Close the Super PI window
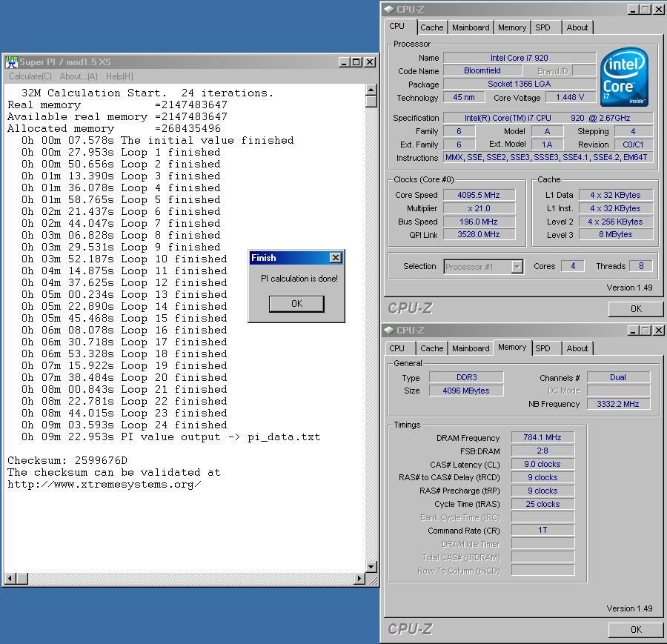This screenshot has height=644, width=667. pyautogui.click(x=370, y=62)
